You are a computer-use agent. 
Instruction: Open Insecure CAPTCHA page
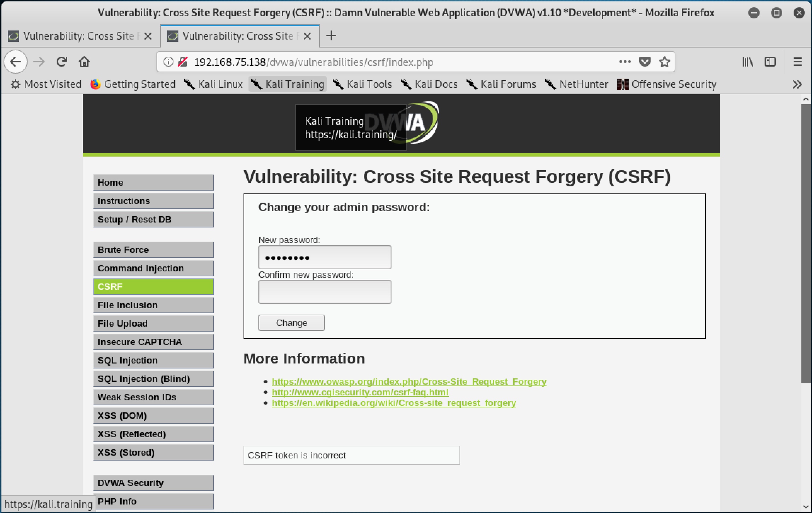click(154, 342)
